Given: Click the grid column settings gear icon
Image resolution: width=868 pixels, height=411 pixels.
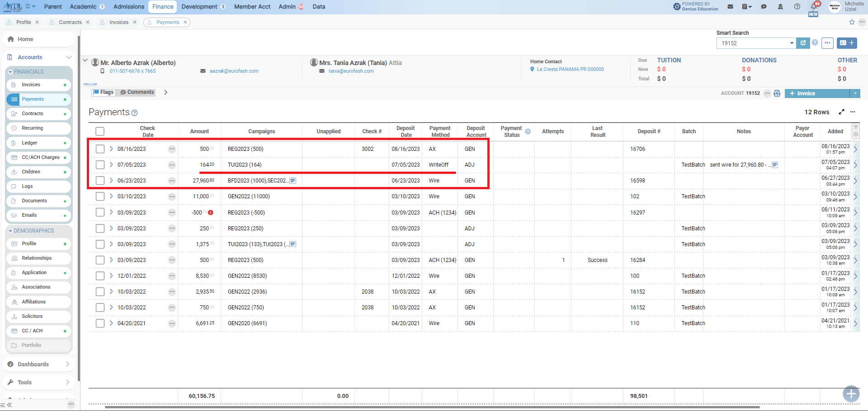Looking at the screenshot, I should pos(856,135).
